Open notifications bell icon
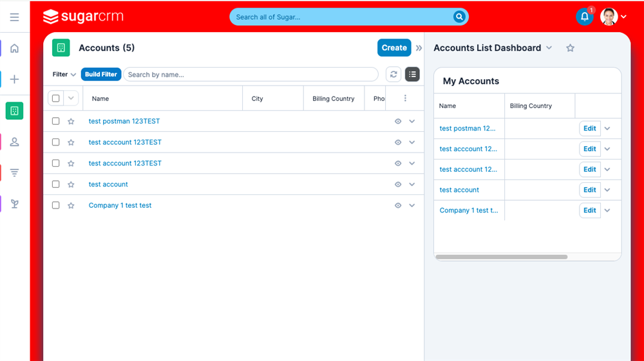The height and width of the screenshot is (361, 644). (x=584, y=17)
